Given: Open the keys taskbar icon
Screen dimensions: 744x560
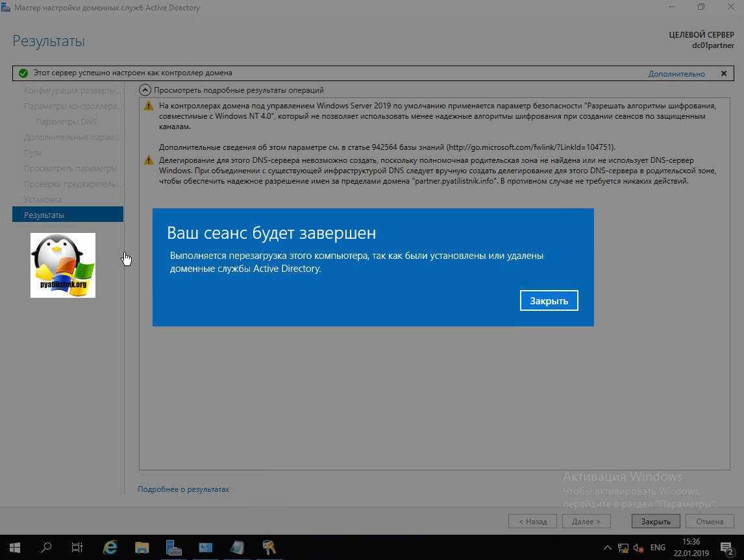Looking at the screenshot, I should coord(269,548).
